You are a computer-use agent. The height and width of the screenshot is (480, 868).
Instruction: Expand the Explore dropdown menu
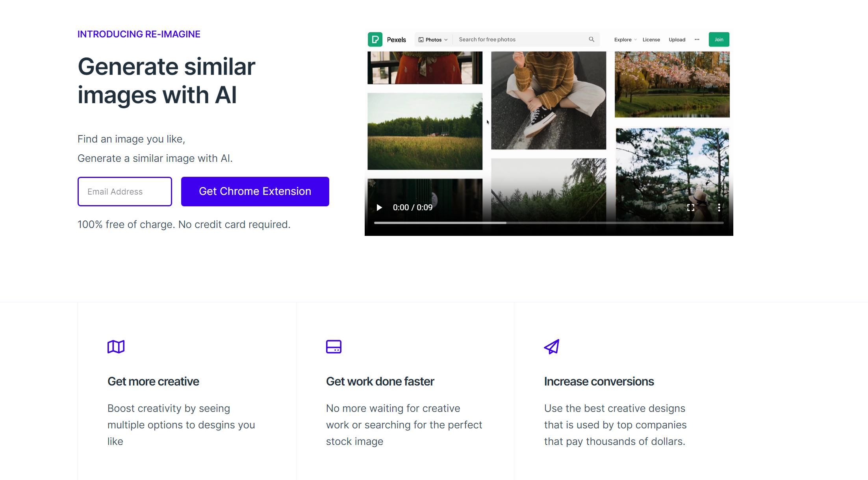click(x=625, y=39)
